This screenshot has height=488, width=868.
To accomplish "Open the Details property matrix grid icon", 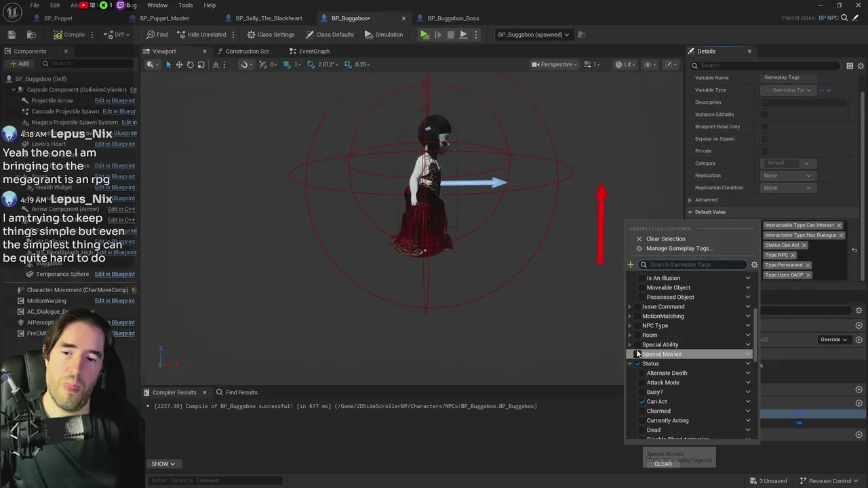I will (x=850, y=66).
